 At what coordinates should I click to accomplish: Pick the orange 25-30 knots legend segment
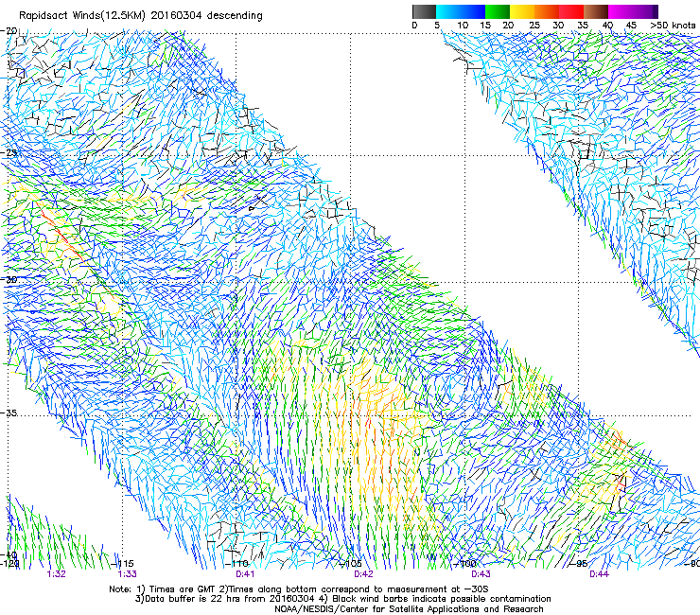point(547,11)
